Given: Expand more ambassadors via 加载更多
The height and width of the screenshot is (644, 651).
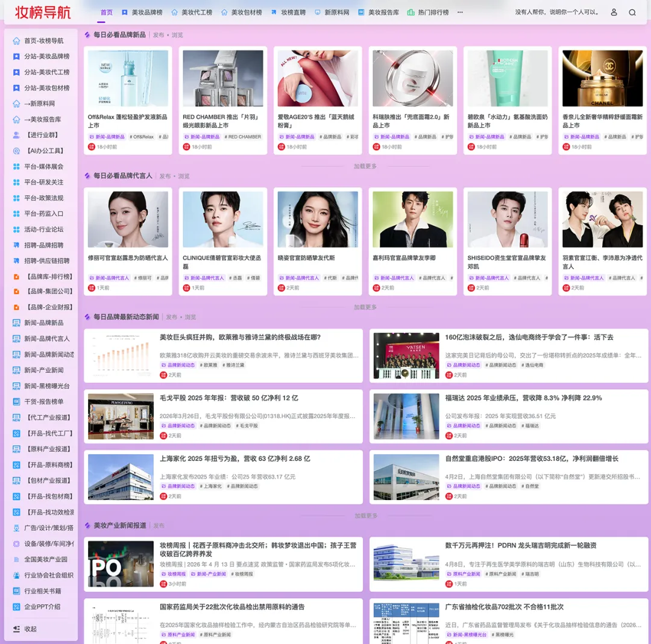Looking at the screenshot, I should [x=365, y=307].
